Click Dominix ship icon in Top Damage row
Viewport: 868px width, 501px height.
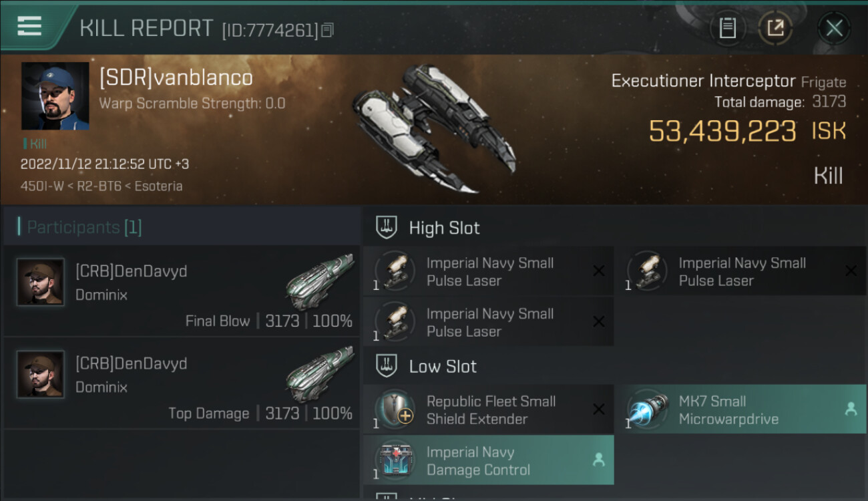tap(319, 374)
